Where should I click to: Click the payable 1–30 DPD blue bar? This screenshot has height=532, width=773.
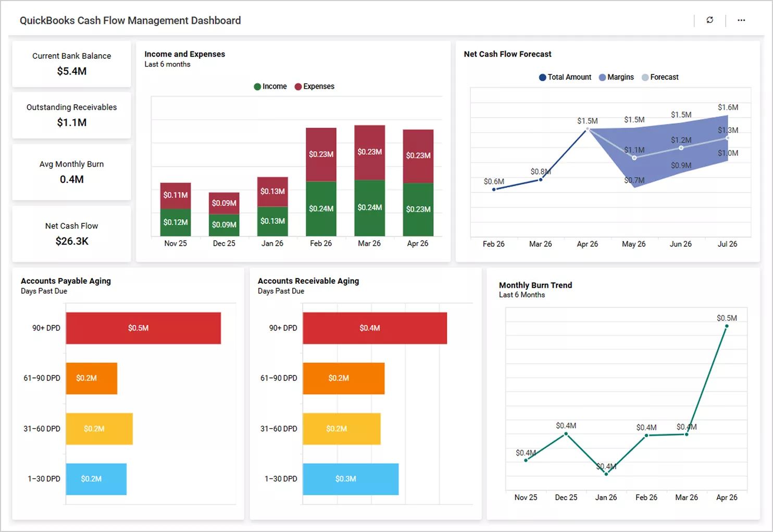point(96,479)
